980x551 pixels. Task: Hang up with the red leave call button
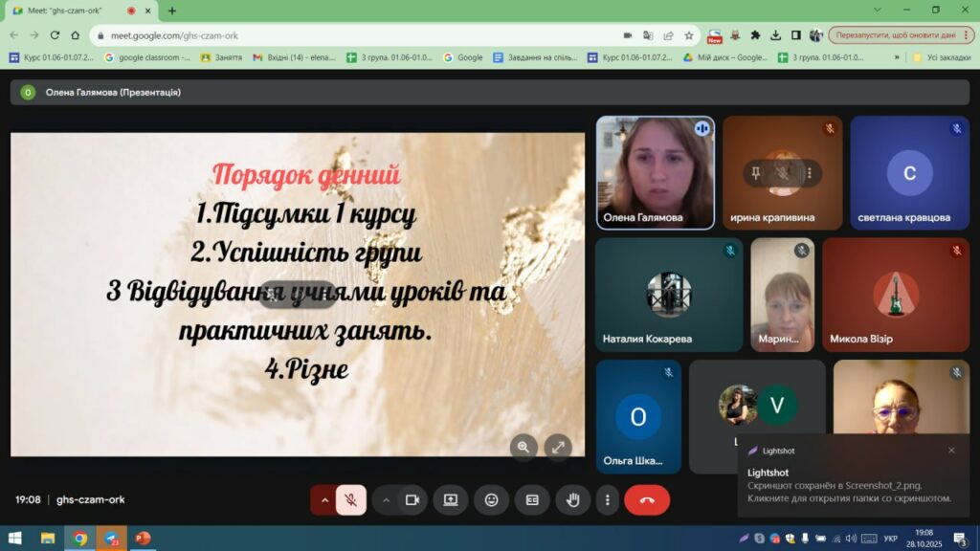click(x=647, y=499)
